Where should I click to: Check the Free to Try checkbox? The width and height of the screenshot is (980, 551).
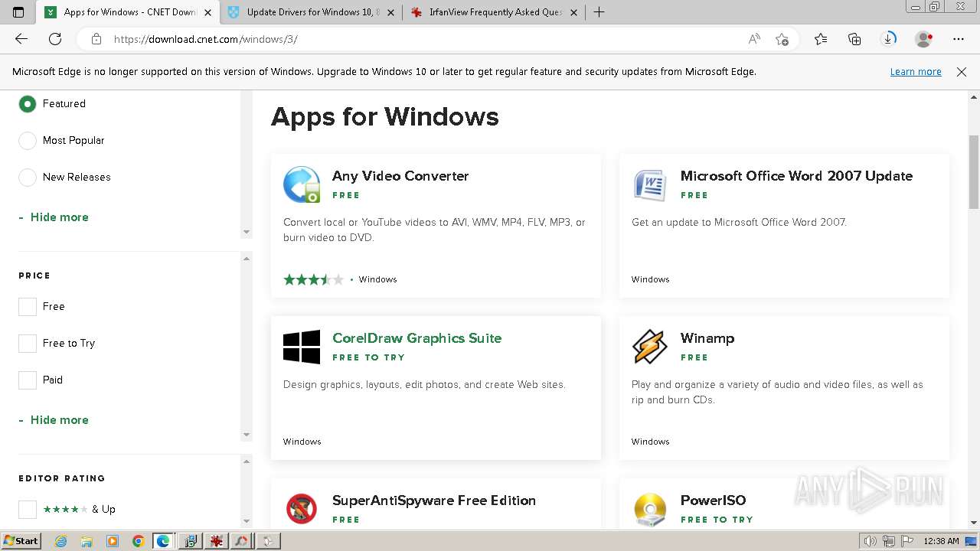point(28,343)
